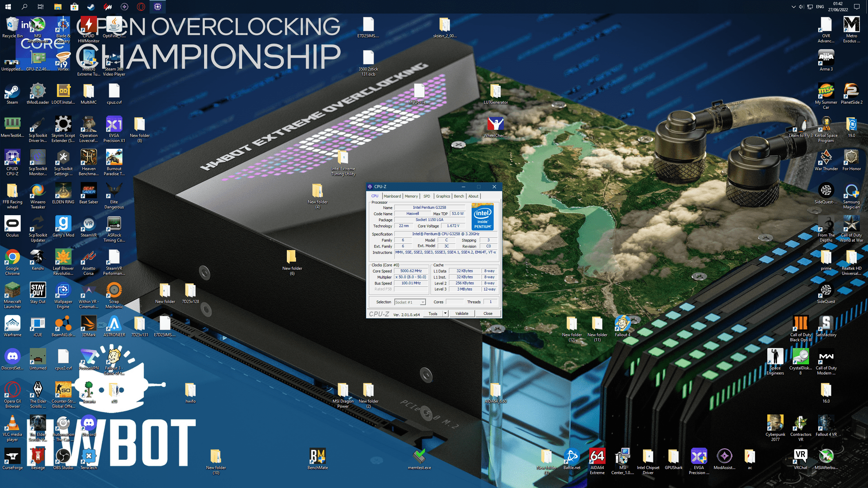Open the Discord desktop shortcut
Screen dimensions: 868x488
pyautogui.click(x=88, y=426)
